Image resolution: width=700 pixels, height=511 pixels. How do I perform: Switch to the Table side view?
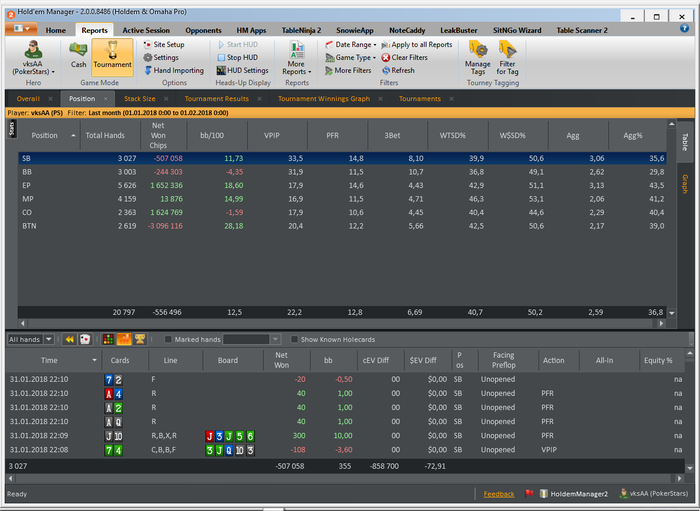pyautogui.click(x=685, y=141)
